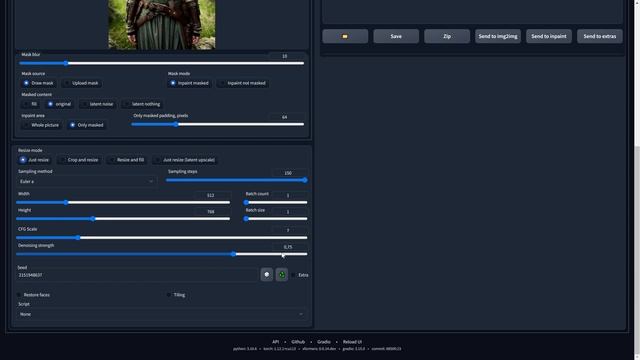Adjust Only masked padding slider
The width and height of the screenshot is (640, 360).
click(218, 124)
